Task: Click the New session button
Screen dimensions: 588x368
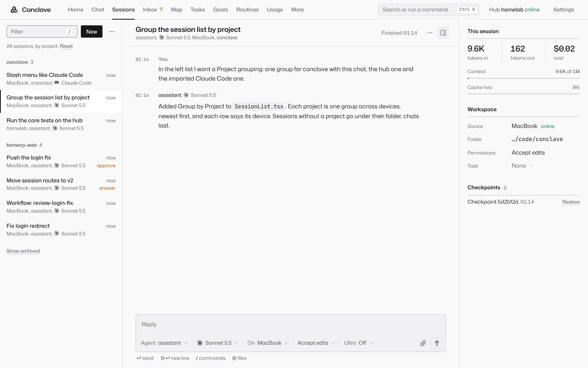Action: coord(91,31)
